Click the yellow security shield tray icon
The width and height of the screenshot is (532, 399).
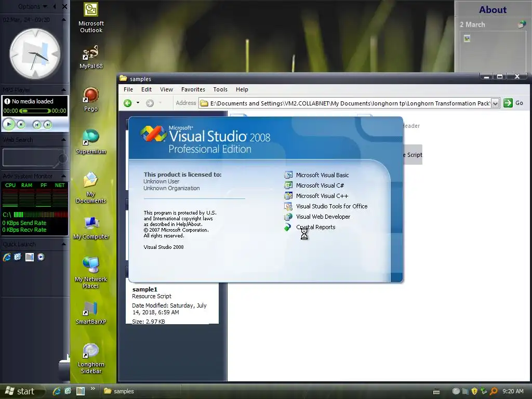(474, 391)
